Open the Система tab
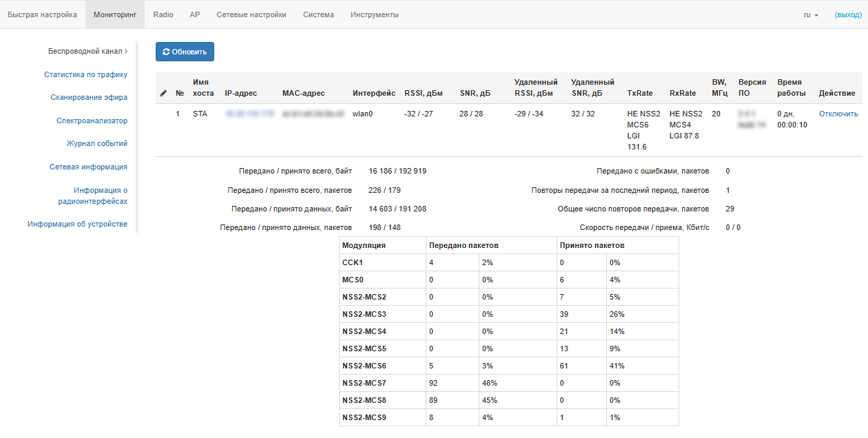This screenshot has width=868, height=438. pyautogui.click(x=318, y=14)
